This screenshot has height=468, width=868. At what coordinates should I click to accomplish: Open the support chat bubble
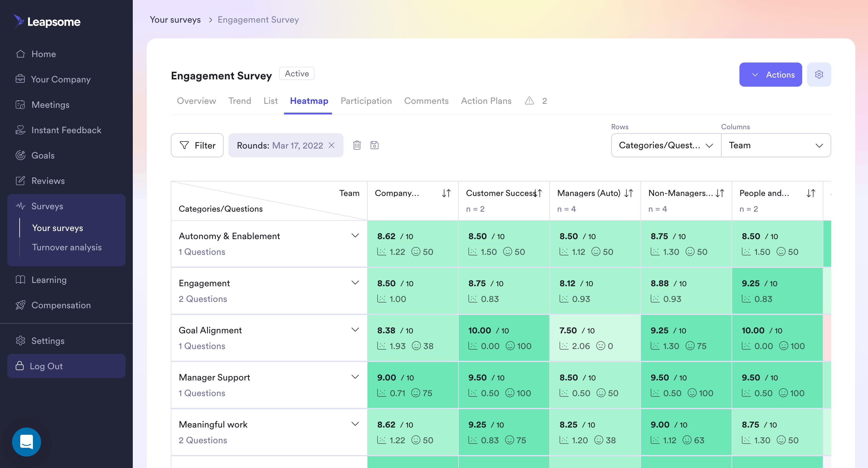coord(26,442)
